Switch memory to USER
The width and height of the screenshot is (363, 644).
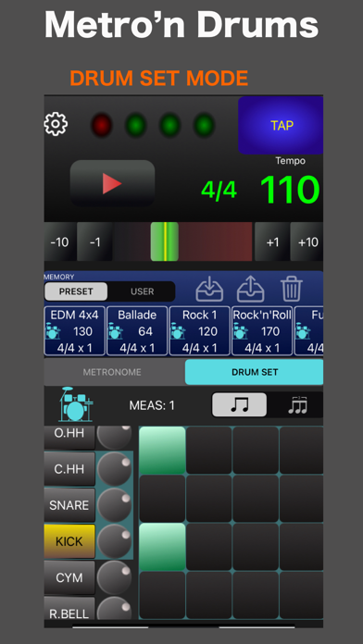[143, 291]
